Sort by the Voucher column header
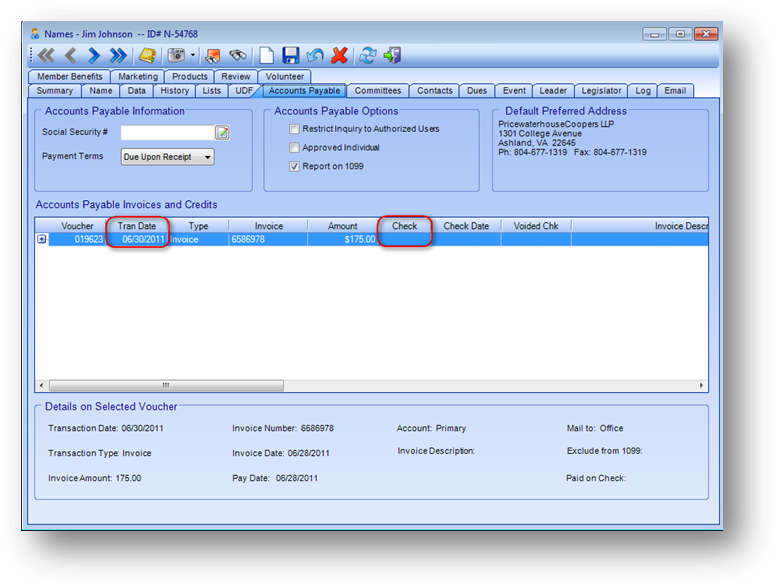The image size is (778, 586). coord(77,226)
